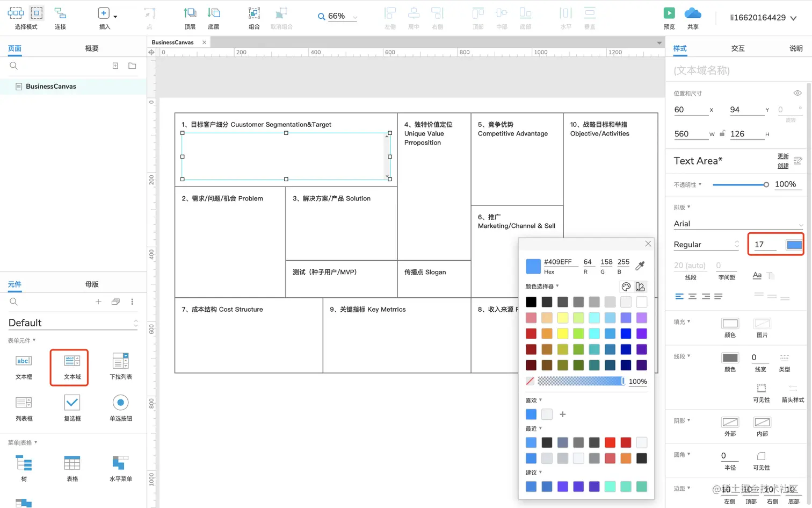Launch Preview (预览) with the green play icon
Screen dimensions: 812x508
pos(669,13)
